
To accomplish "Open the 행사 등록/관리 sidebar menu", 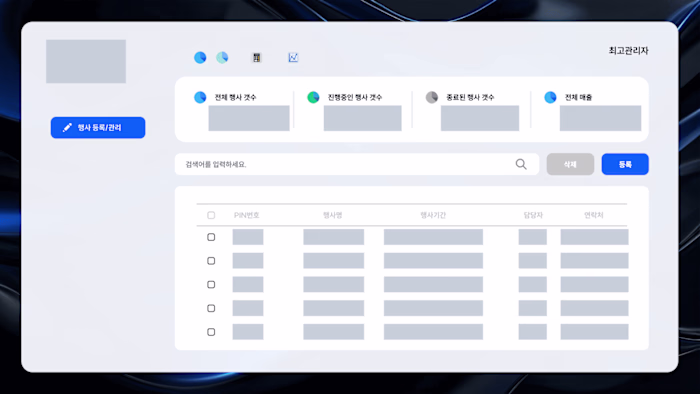I will click(98, 128).
